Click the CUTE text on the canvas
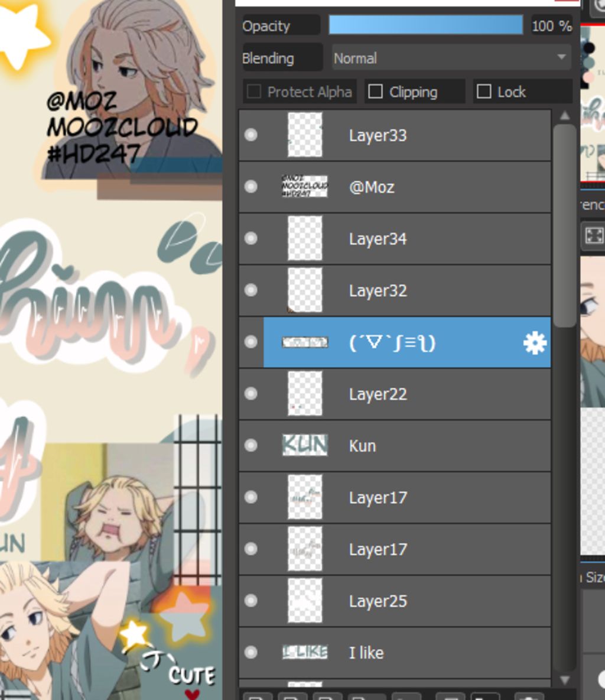The width and height of the screenshot is (605, 700). coord(192,675)
